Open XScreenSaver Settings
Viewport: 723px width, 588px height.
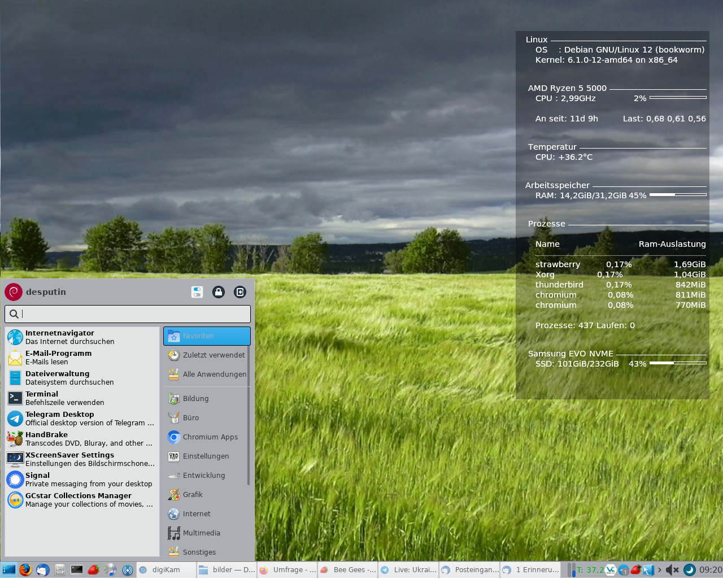coord(82,459)
